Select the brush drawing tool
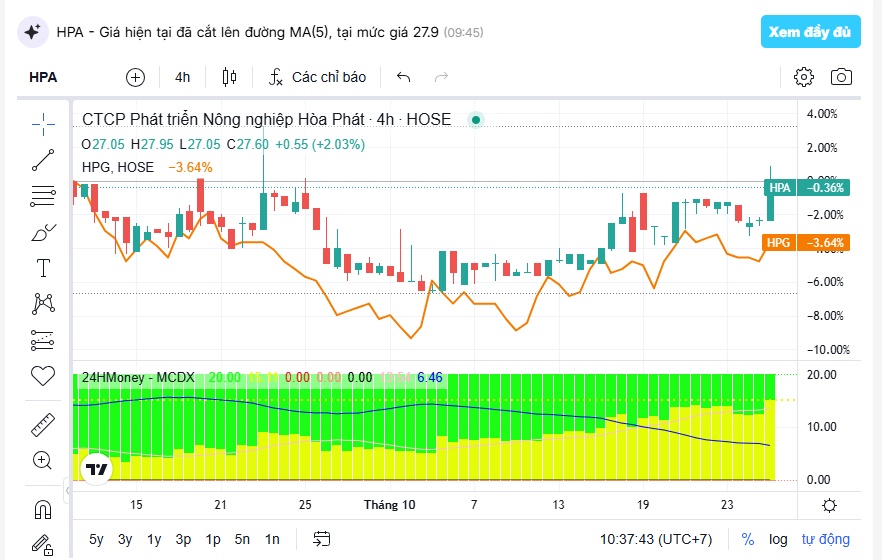 [43, 232]
